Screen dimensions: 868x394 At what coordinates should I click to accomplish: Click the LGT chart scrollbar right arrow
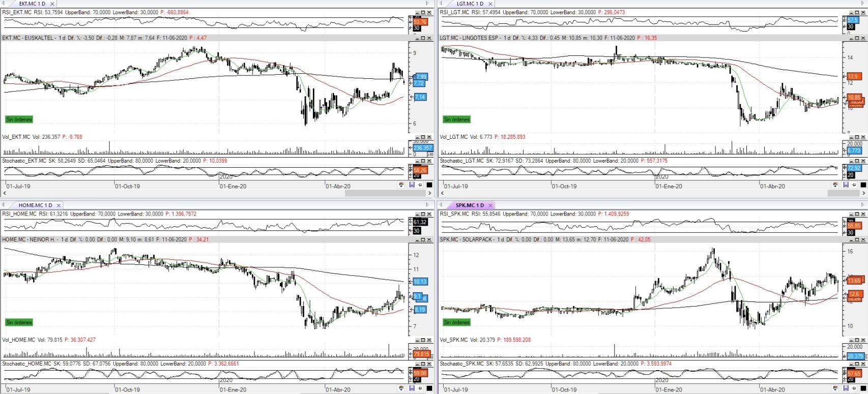click(x=863, y=193)
